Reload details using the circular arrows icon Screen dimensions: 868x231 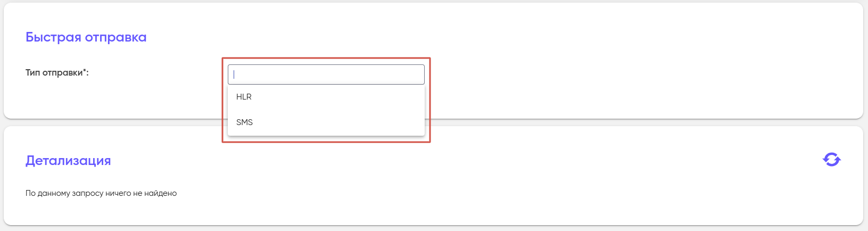[x=831, y=159]
